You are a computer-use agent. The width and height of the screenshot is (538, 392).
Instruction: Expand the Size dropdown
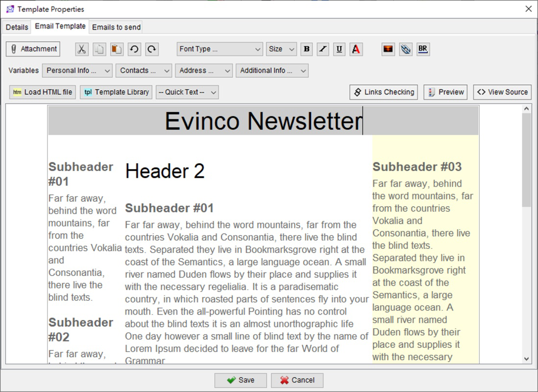point(281,49)
